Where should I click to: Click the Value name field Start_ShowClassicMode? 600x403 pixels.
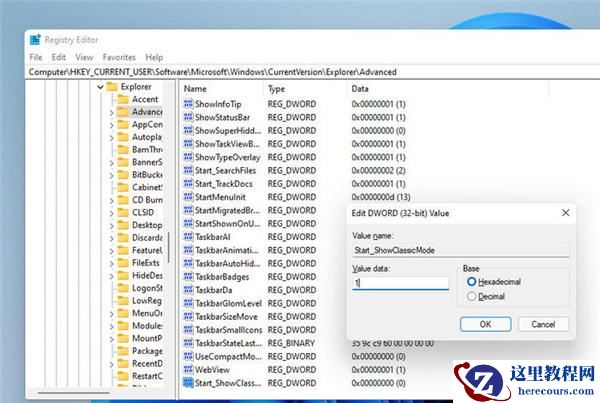coord(461,250)
